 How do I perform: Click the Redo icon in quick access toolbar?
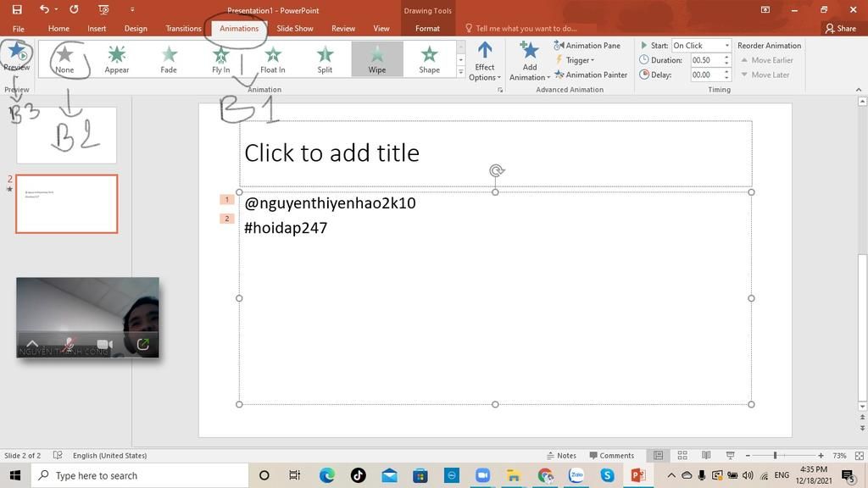click(74, 9)
